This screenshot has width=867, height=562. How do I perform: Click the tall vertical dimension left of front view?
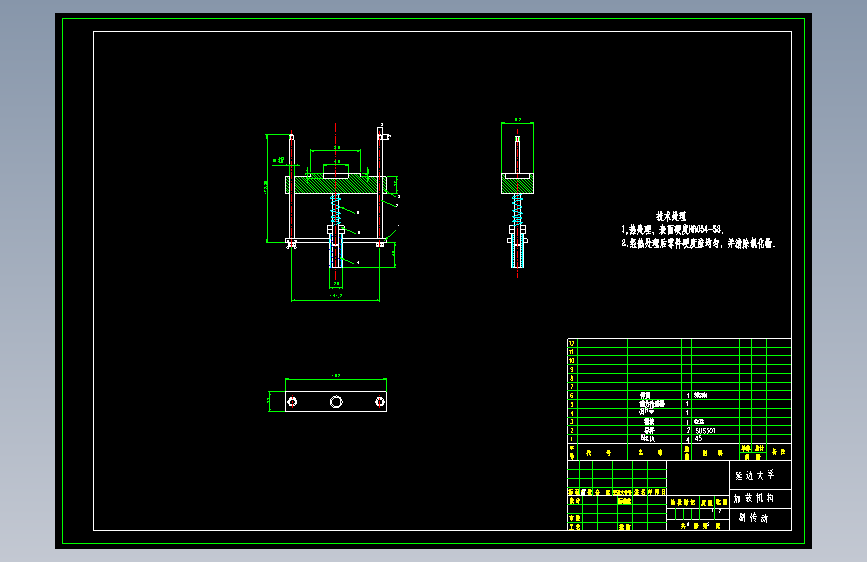[267, 188]
